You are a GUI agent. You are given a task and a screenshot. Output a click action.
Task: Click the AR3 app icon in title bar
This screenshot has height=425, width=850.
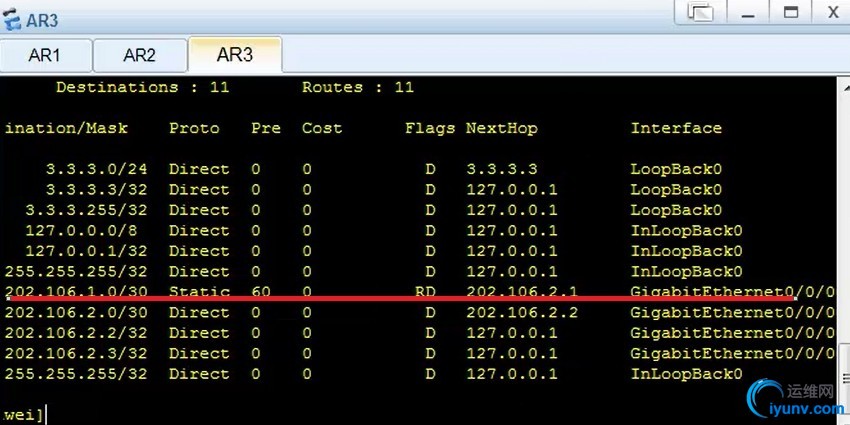11,20
